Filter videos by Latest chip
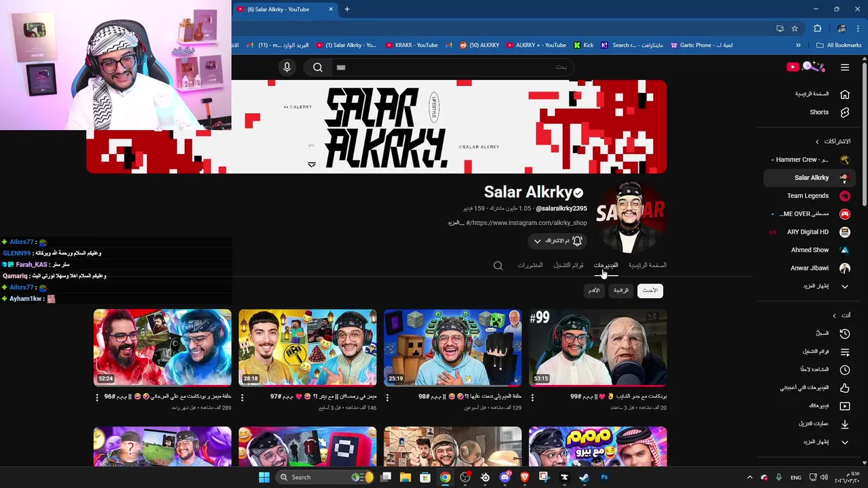Image resolution: width=868 pixels, height=488 pixels. pos(650,290)
